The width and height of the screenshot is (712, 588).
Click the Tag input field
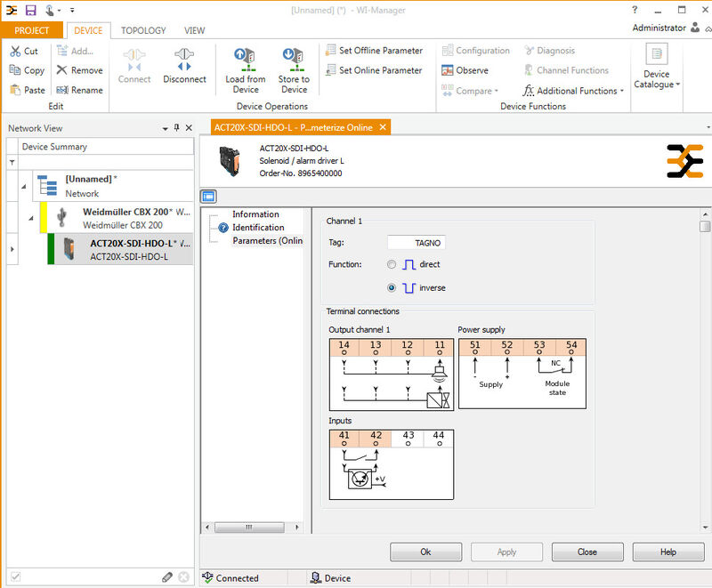coord(417,242)
